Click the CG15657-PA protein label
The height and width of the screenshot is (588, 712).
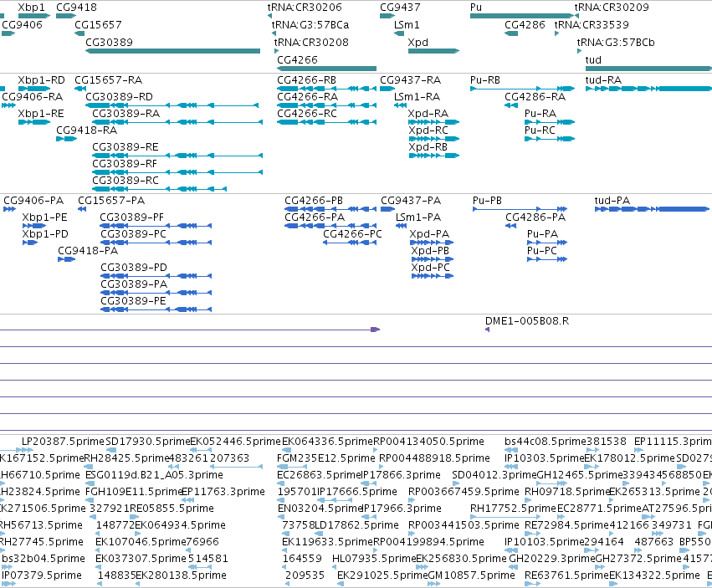(x=111, y=201)
